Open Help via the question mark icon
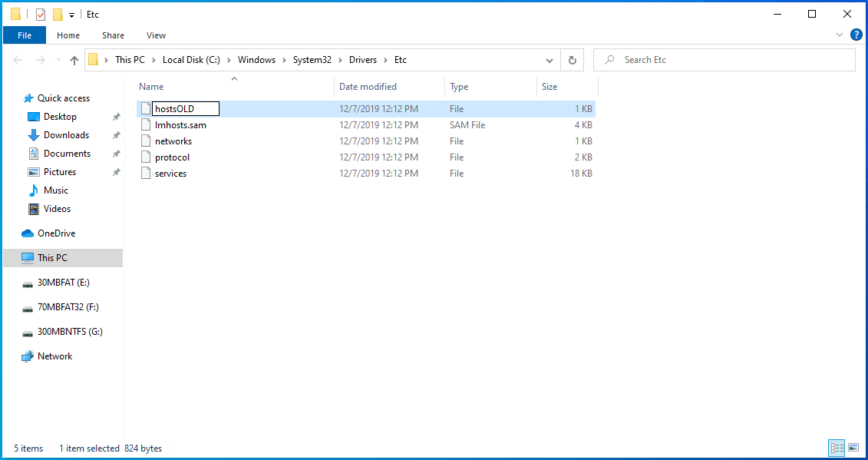The image size is (868, 460). (856, 35)
